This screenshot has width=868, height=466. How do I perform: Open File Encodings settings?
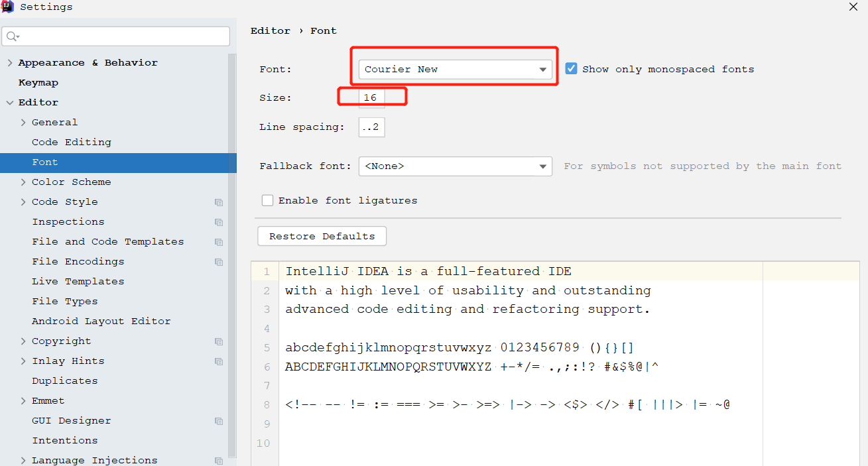coord(78,262)
